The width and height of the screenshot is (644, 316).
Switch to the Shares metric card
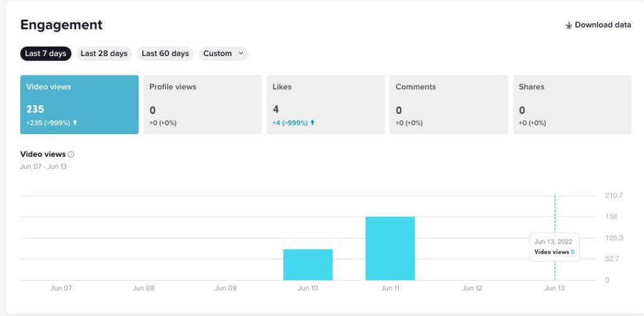(x=572, y=104)
